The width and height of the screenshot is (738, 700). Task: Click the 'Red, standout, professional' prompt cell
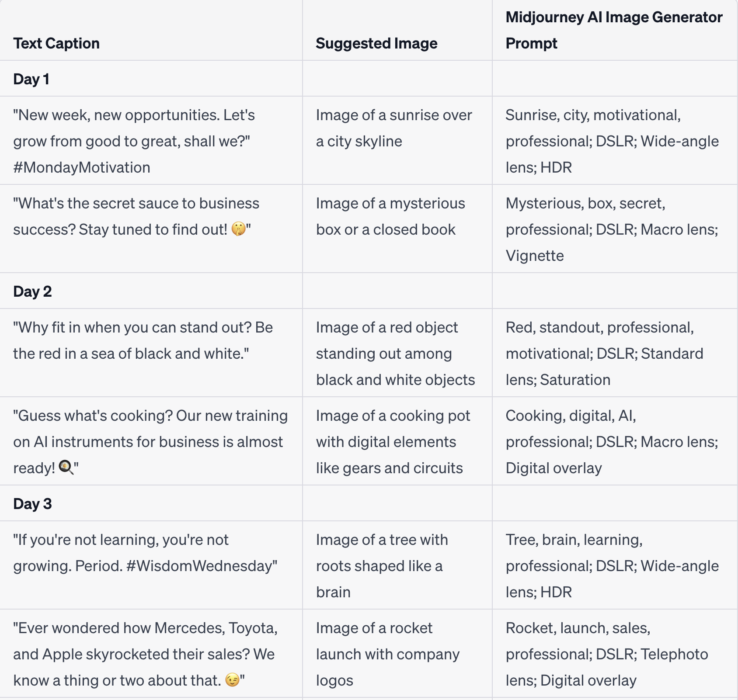click(x=604, y=353)
